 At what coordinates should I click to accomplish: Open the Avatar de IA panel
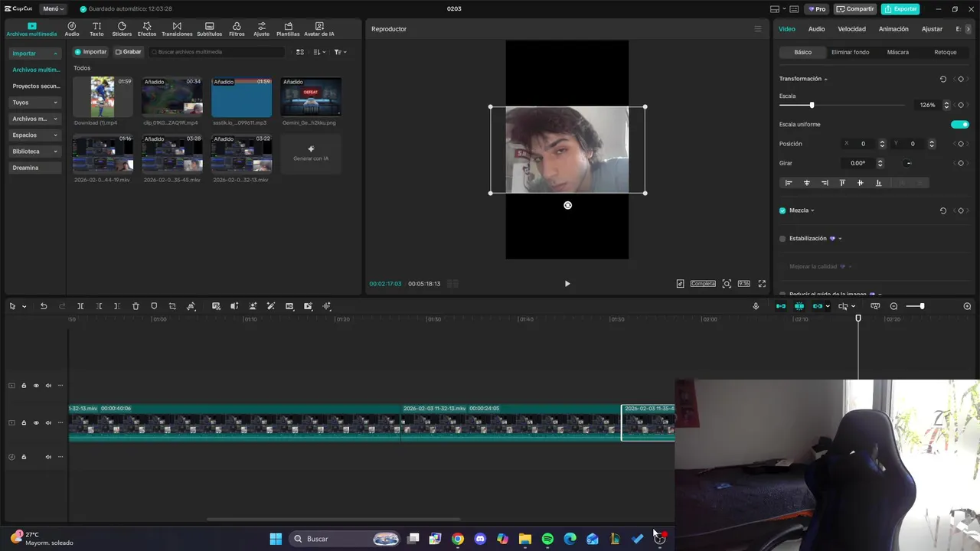(319, 29)
